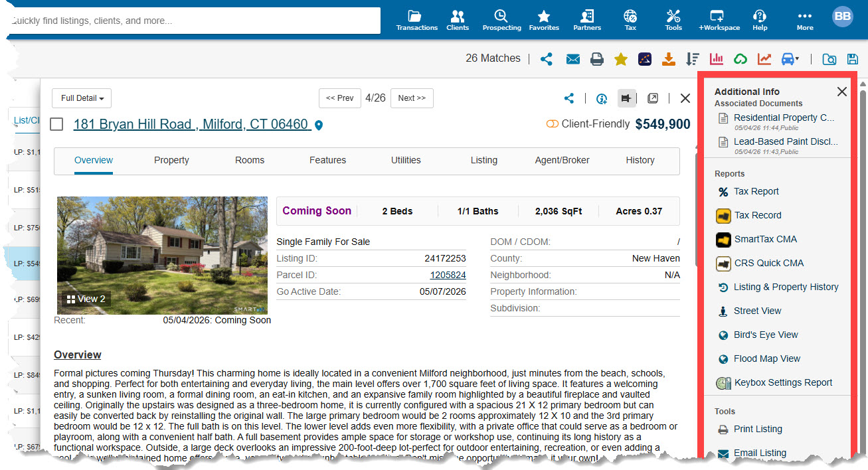Click the map pin beside the address

click(x=319, y=125)
